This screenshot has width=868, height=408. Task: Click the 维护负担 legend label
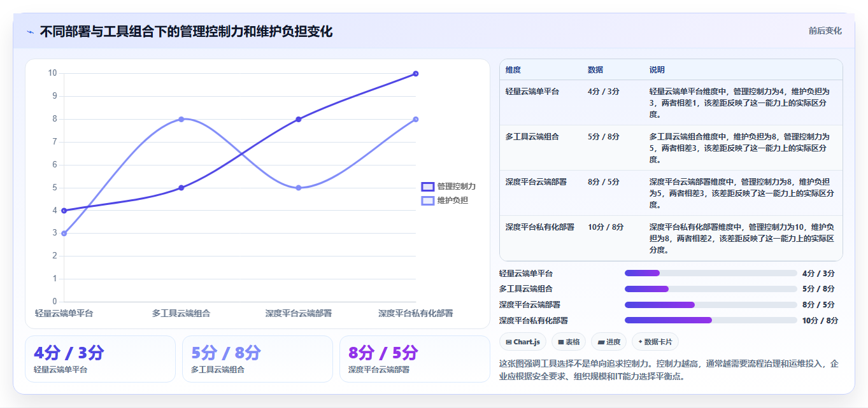[x=453, y=200]
